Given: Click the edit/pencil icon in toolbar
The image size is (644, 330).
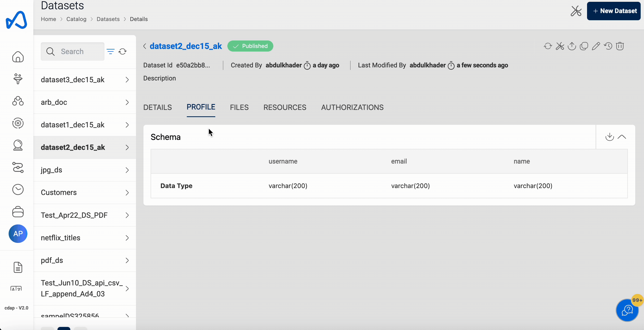Looking at the screenshot, I should 596,46.
